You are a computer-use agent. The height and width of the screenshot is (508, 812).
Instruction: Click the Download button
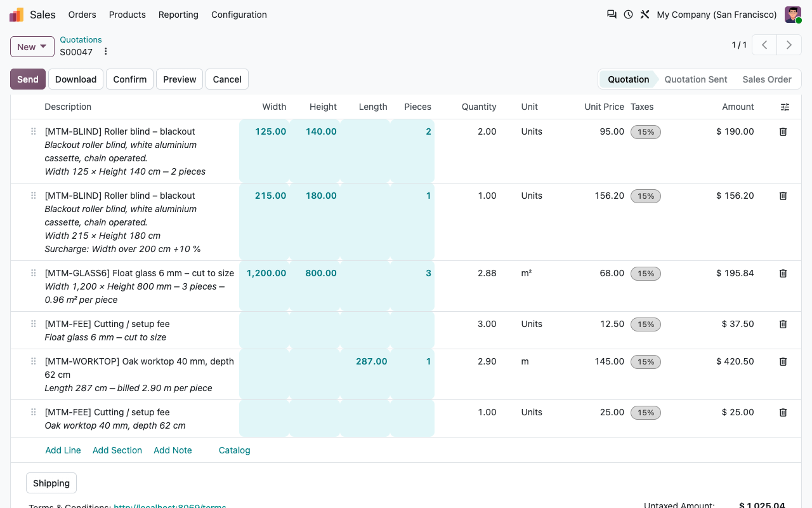(75, 79)
